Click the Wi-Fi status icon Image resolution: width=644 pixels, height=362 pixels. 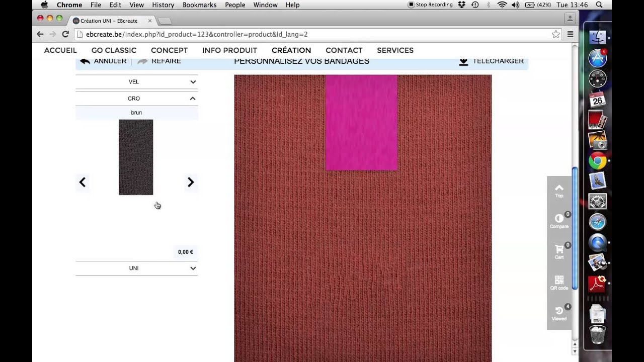click(502, 5)
